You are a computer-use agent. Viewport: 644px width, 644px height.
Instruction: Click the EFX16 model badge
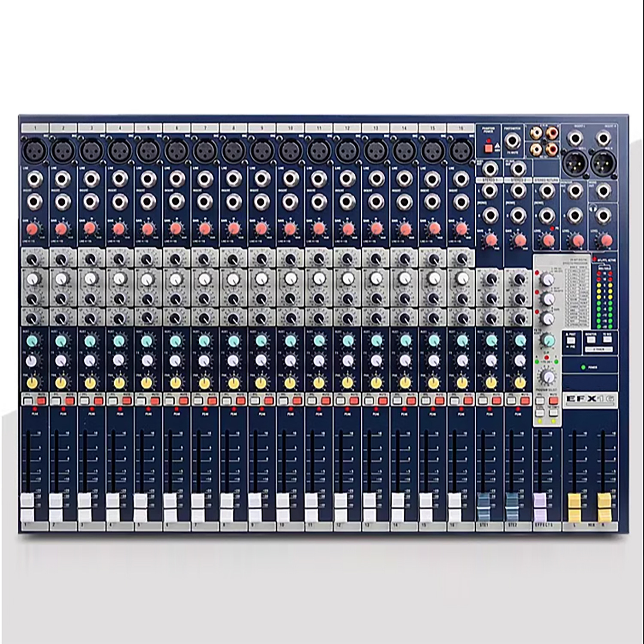[590, 399]
